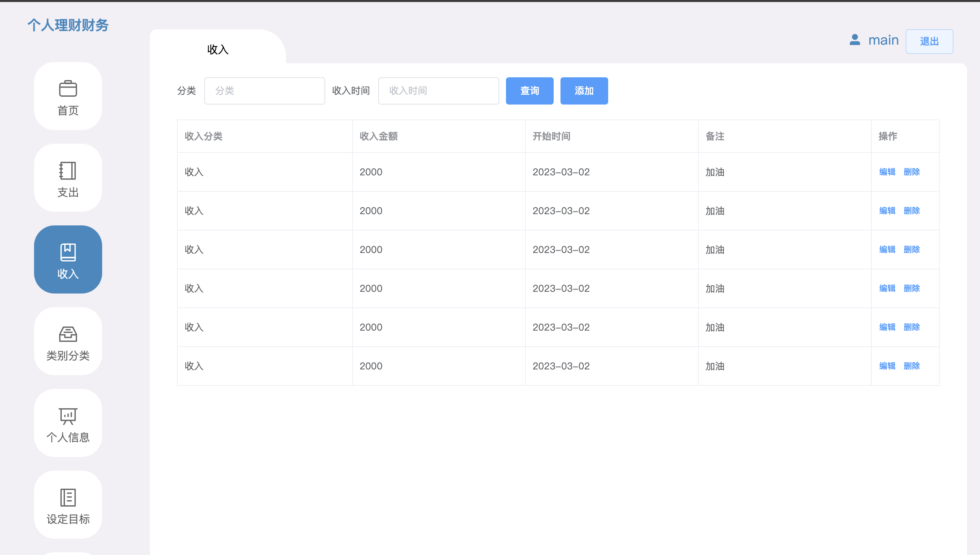Click 编辑 in the first table row

point(887,172)
